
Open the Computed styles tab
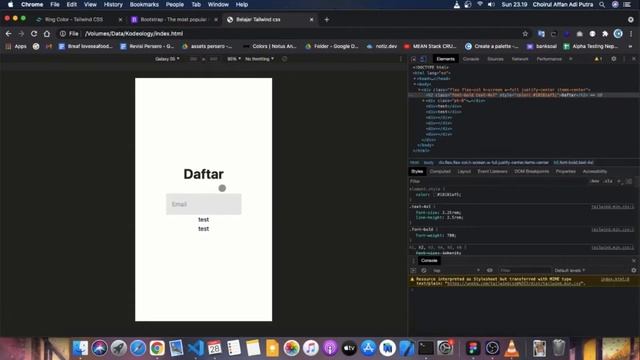(x=440, y=171)
